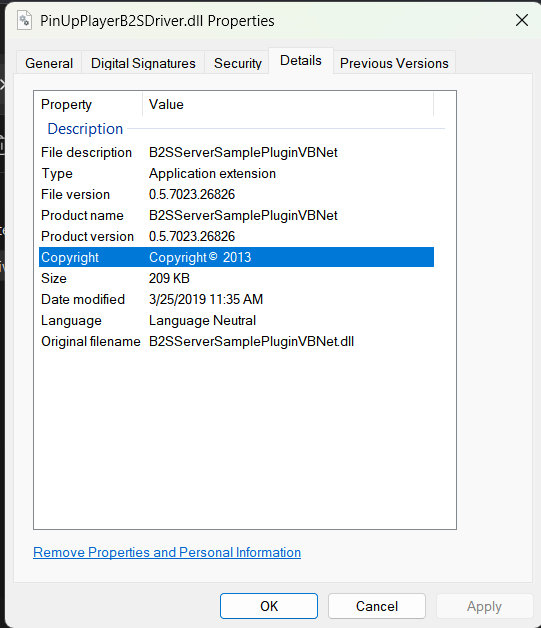
Task: Select the Date modified property label
Action: pos(83,299)
